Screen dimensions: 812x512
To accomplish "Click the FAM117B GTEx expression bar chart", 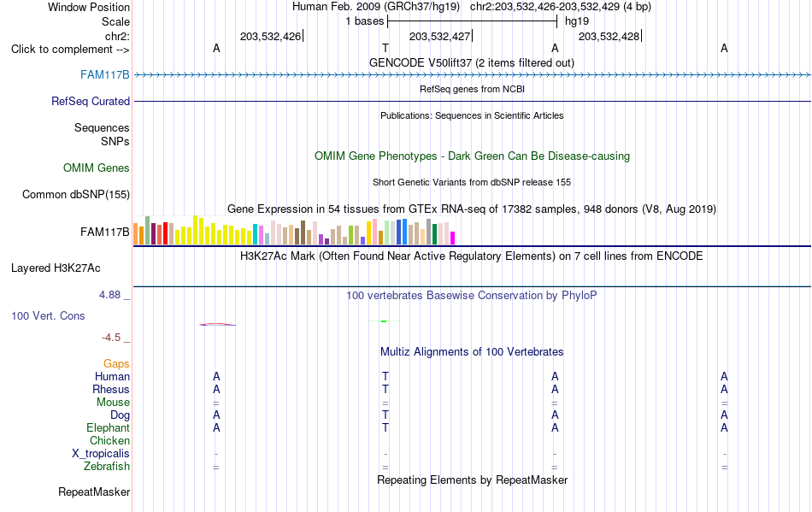I will (294, 231).
